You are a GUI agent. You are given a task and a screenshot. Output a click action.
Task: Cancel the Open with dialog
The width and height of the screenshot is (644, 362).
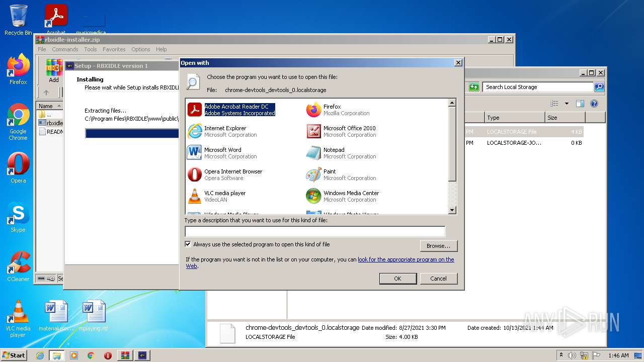click(438, 279)
